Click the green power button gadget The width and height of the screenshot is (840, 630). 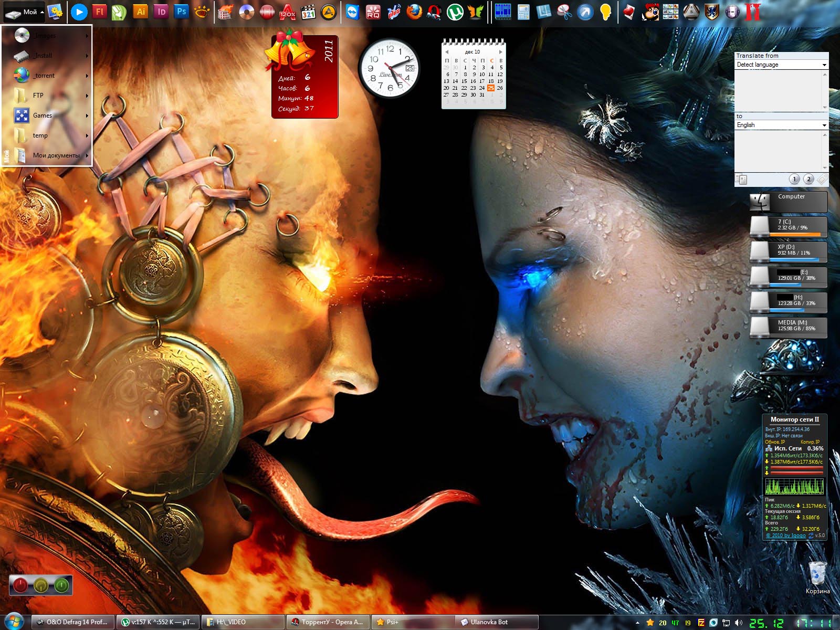tap(61, 585)
